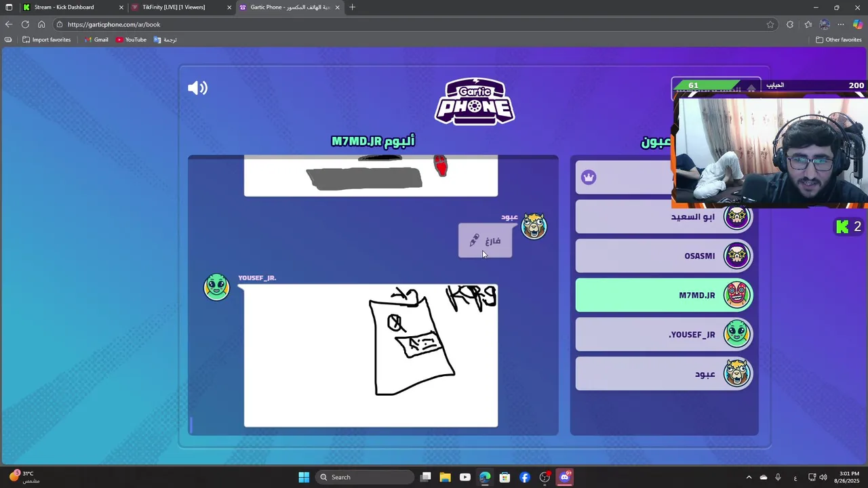Image resolution: width=868 pixels, height=488 pixels.
Task: Show hidden system tray icons
Action: 749,477
